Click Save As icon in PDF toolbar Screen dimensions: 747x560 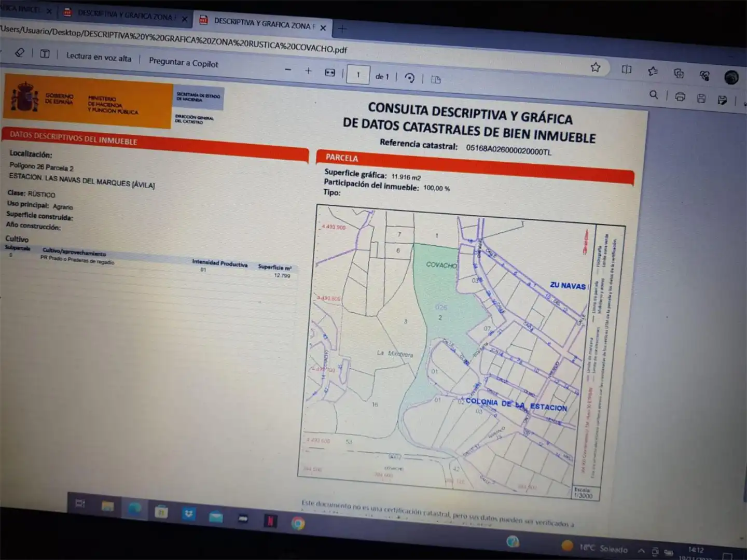tap(722, 100)
